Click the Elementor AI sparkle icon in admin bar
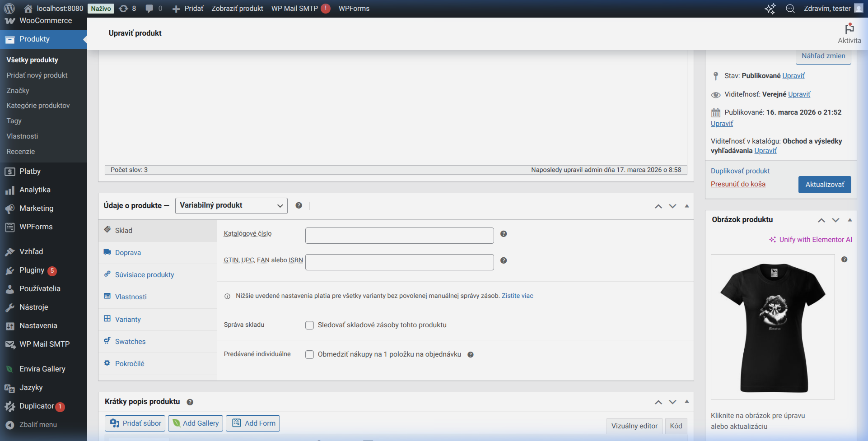 (x=770, y=9)
